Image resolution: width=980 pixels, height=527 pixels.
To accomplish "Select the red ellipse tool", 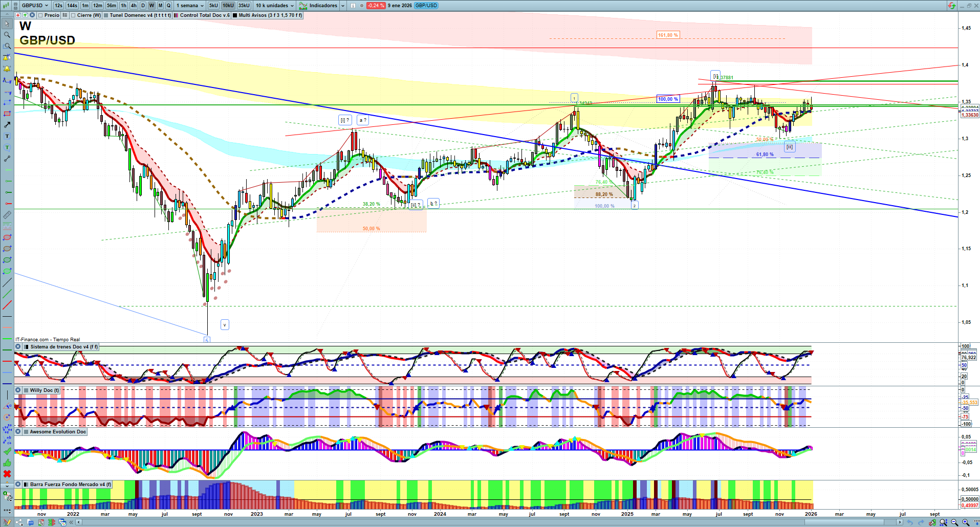I will pyautogui.click(x=7, y=237).
